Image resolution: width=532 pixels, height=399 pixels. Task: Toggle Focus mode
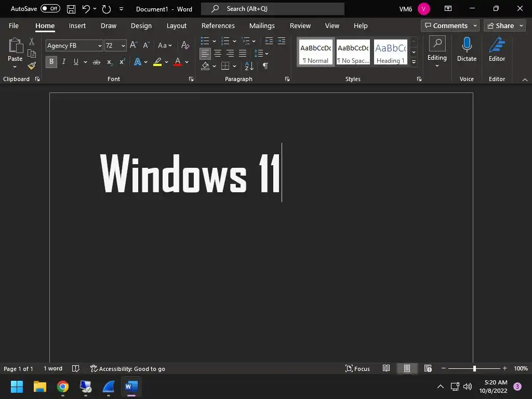(357, 368)
